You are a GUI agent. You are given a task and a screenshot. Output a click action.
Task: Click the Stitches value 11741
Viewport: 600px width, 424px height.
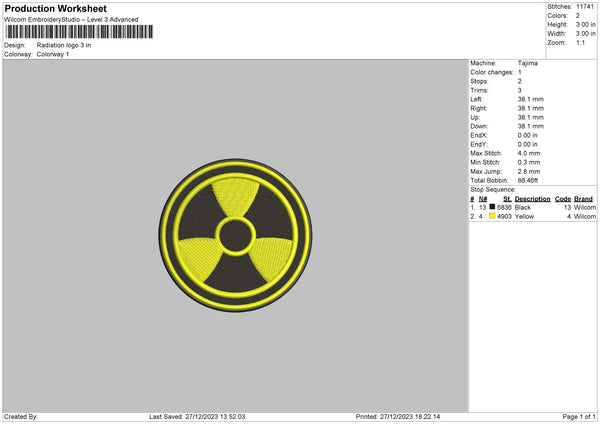pos(585,7)
